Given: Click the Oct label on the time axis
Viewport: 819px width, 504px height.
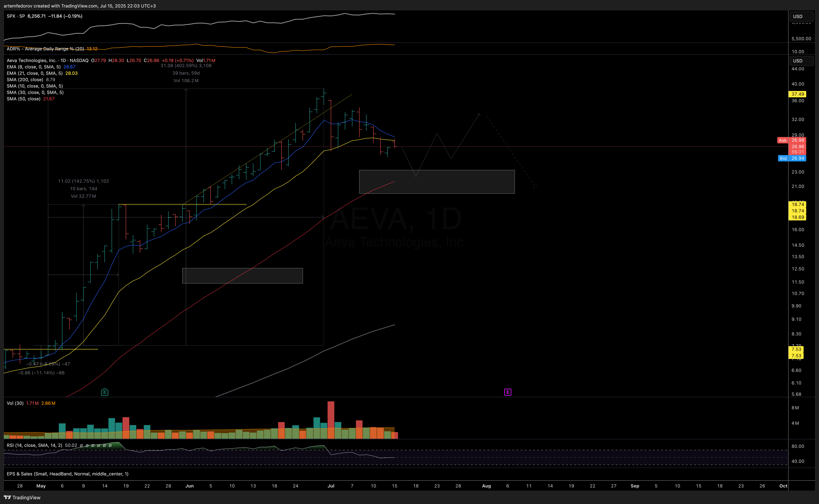Looking at the screenshot, I should point(783,486).
